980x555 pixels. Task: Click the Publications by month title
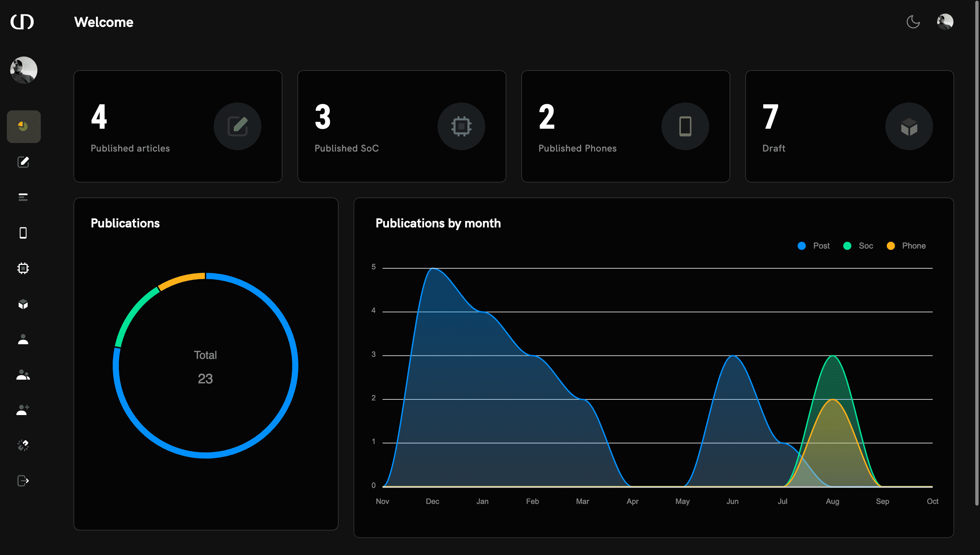click(x=438, y=223)
